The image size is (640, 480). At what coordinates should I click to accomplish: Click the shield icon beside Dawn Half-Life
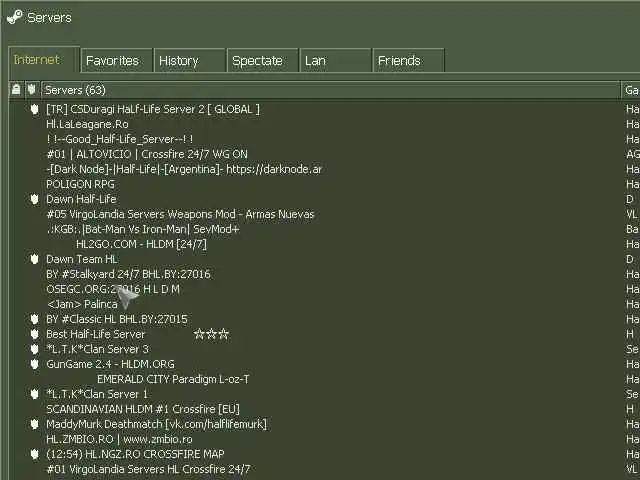pos(35,199)
